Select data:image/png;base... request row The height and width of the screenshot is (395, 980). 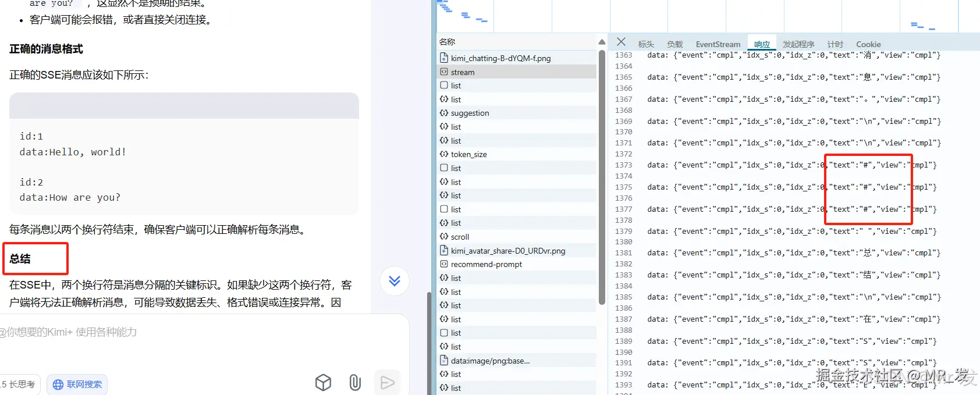(x=517, y=361)
